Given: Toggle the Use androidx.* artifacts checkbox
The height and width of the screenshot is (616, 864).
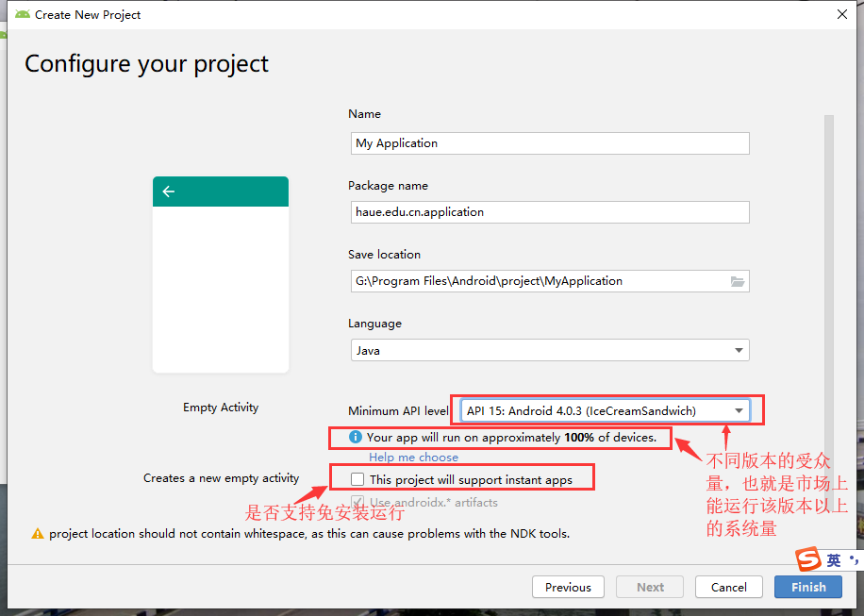Looking at the screenshot, I should click(x=357, y=502).
